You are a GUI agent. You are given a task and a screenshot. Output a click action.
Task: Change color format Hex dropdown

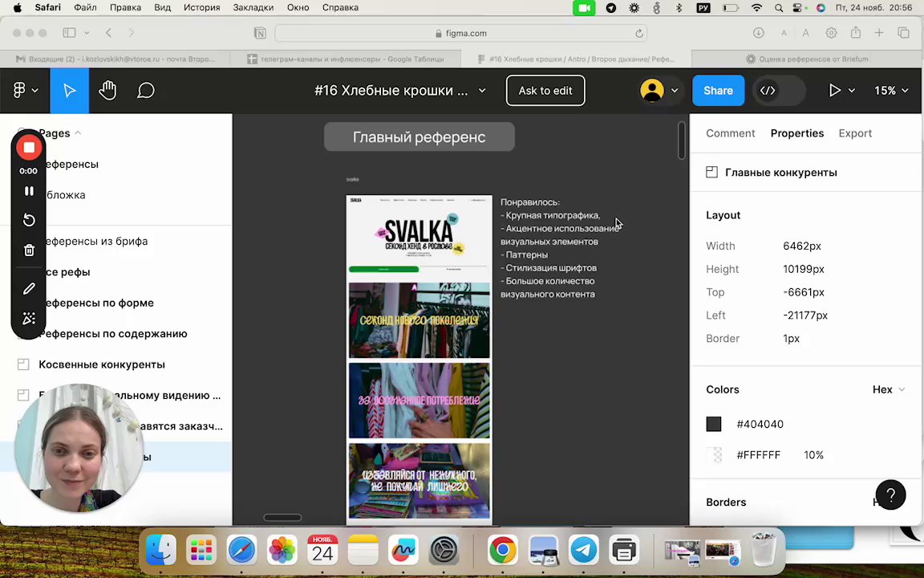[x=889, y=389]
